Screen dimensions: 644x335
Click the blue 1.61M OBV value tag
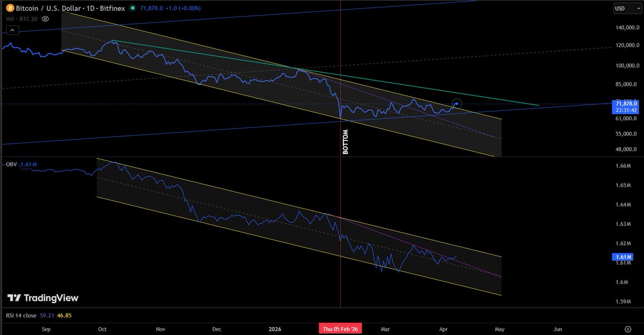(x=622, y=257)
